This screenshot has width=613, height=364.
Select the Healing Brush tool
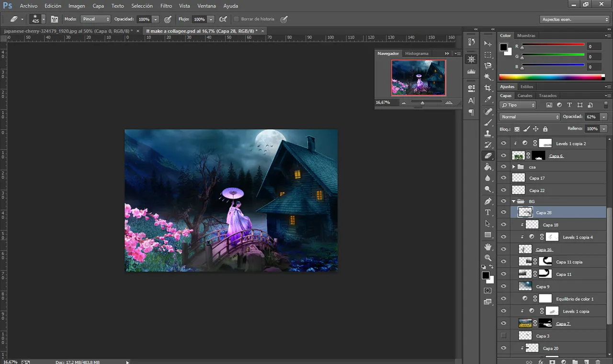[x=488, y=111]
